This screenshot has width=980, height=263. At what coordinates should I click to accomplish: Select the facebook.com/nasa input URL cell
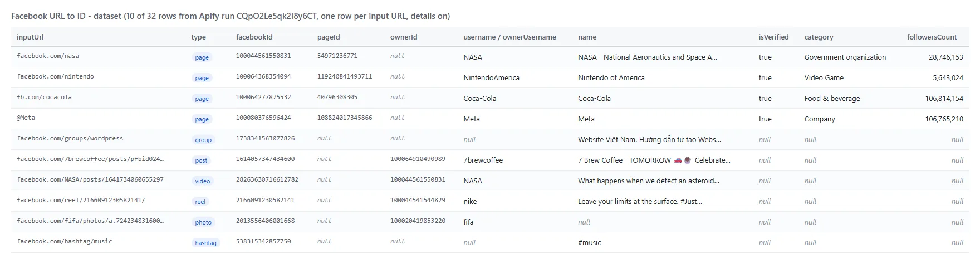pyautogui.click(x=48, y=56)
